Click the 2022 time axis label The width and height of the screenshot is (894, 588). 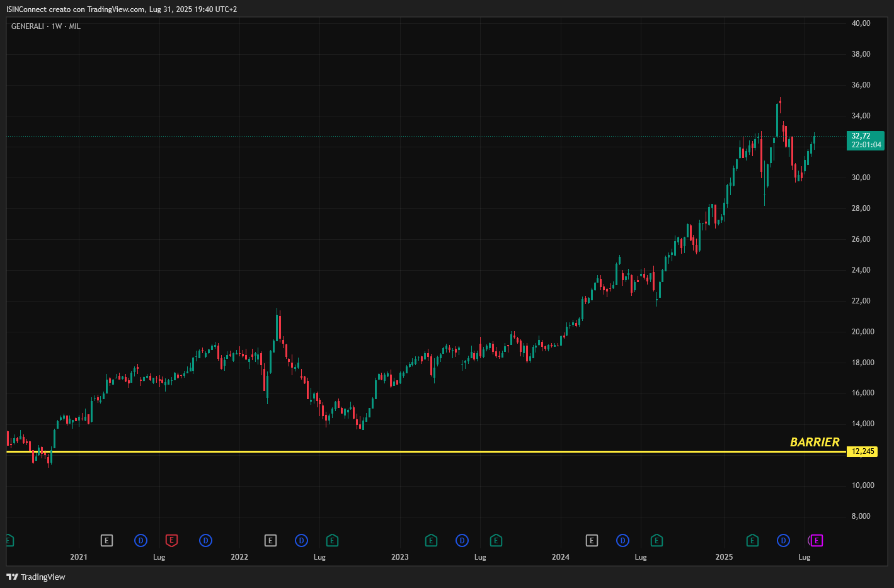pos(239,557)
